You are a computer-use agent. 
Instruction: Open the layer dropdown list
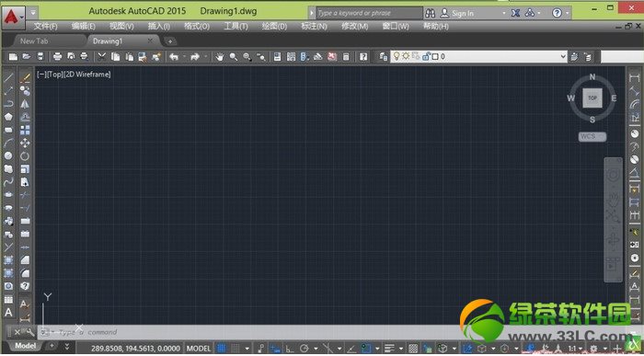[563, 57]
